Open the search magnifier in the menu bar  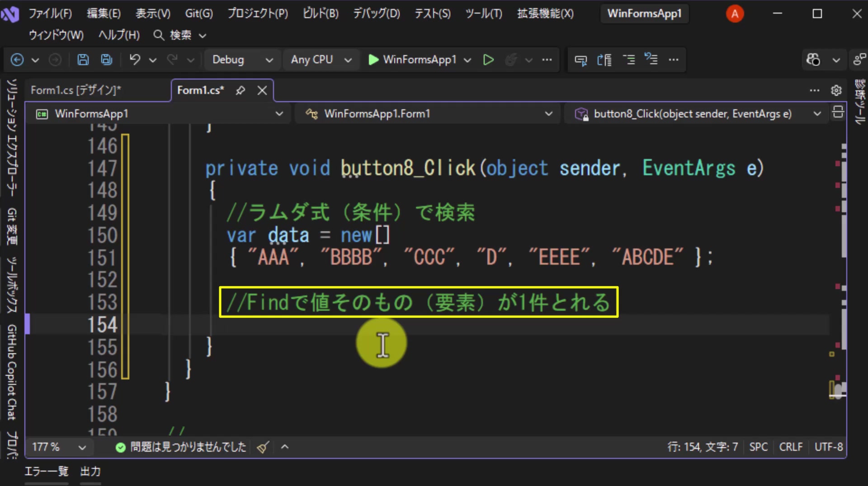(x=159, y=35)
